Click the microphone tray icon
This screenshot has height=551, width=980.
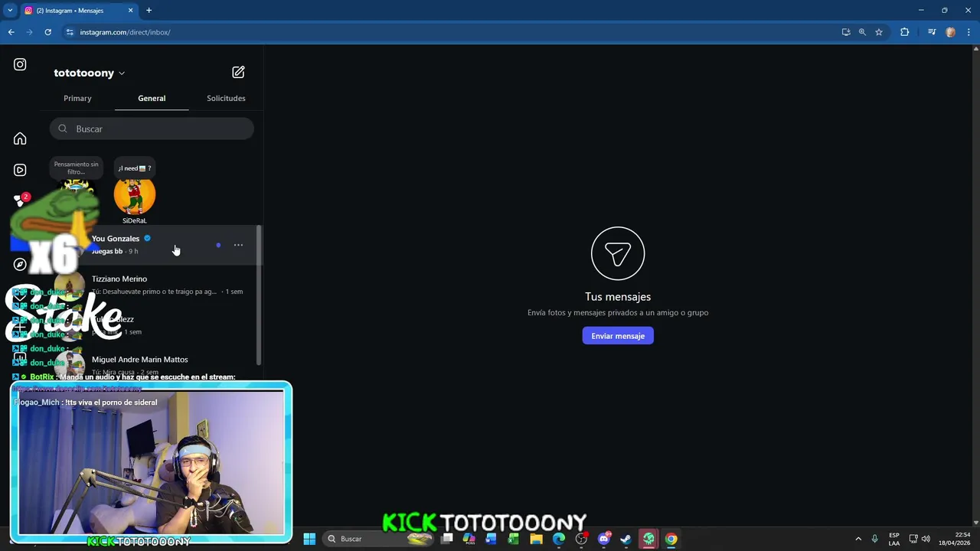(874, 539)
